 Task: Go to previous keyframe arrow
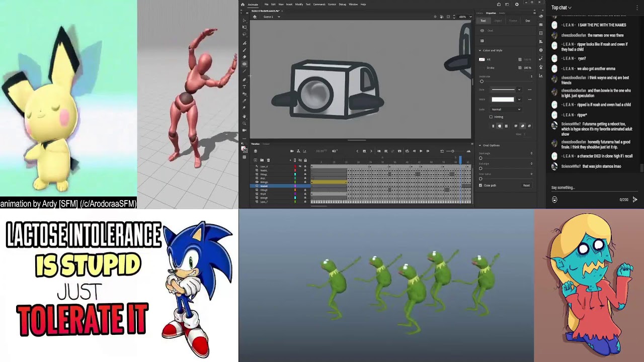click(357, 151)
